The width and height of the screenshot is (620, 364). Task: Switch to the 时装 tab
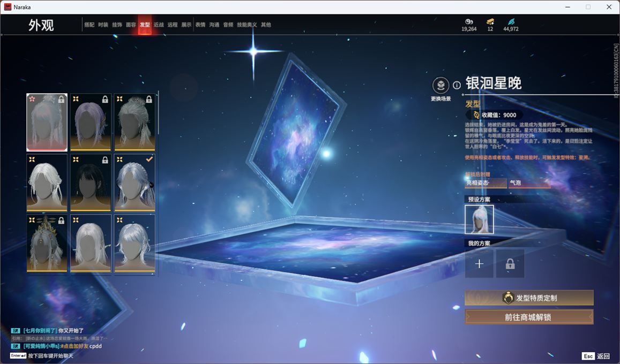click(103, 25)
